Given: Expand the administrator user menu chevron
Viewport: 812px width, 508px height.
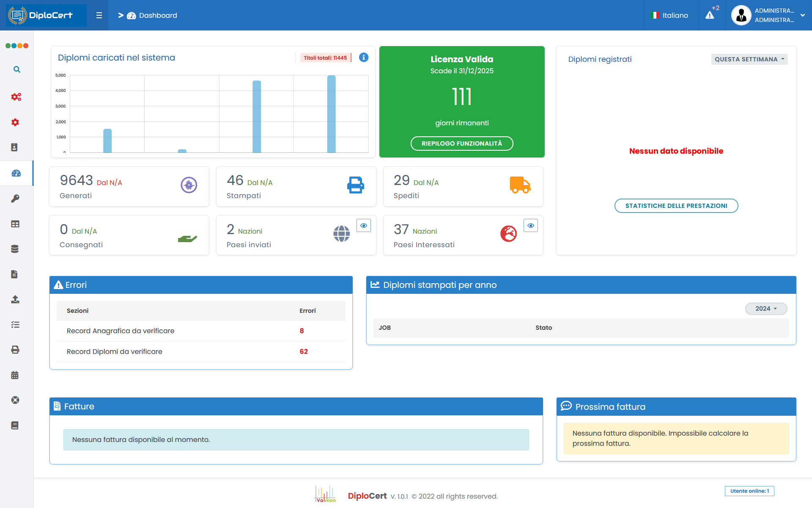Looking at the screenshot, I should pyautogui.click(x=803, y=15).
